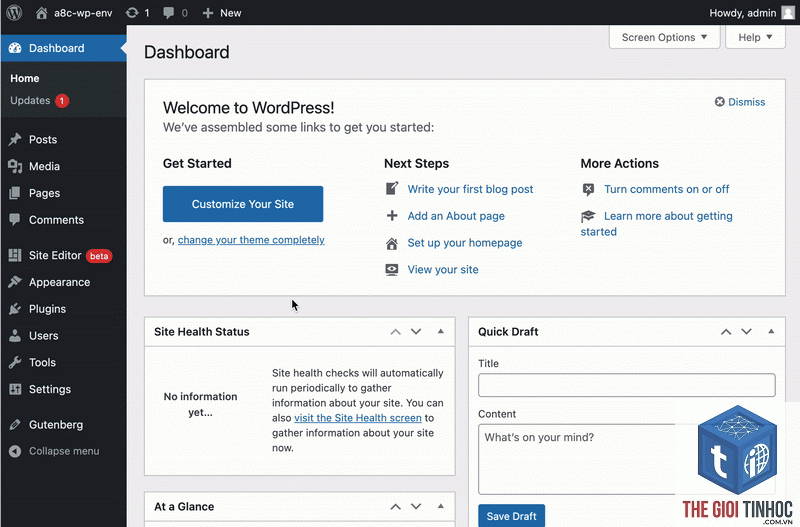
Task: Click the Plugins plug icon
Action: click(15, 309)
